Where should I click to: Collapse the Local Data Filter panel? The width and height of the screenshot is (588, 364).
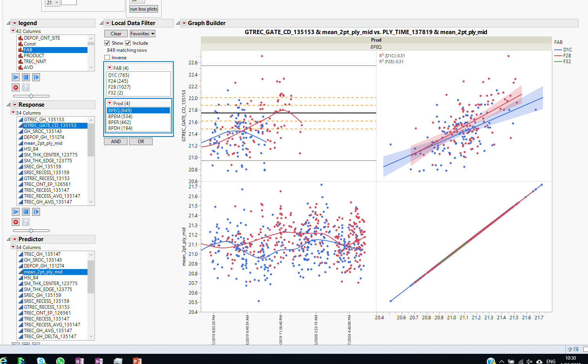click(x=102, y=23)
